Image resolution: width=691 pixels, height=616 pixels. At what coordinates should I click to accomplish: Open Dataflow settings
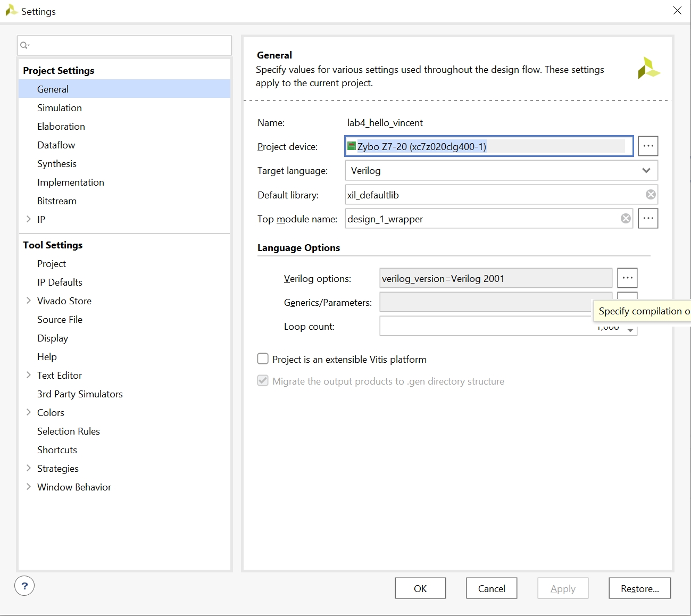click(x=56, y=145)
